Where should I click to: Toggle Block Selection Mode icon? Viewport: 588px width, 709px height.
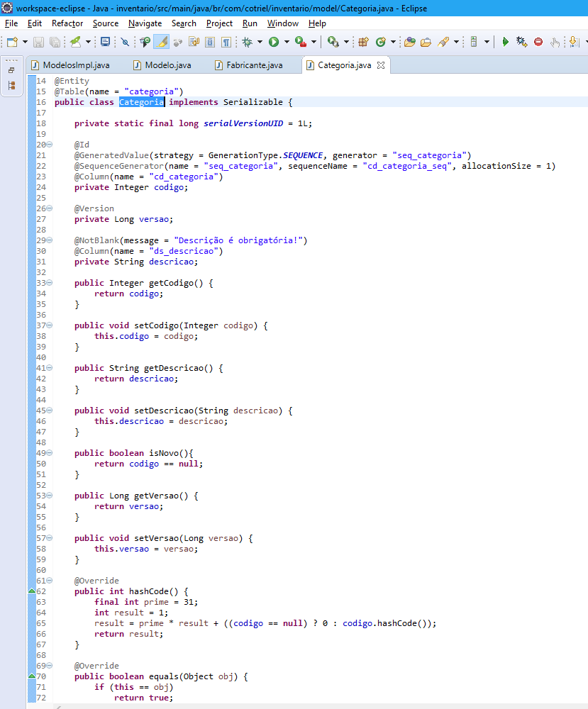(x=210, y=43)
